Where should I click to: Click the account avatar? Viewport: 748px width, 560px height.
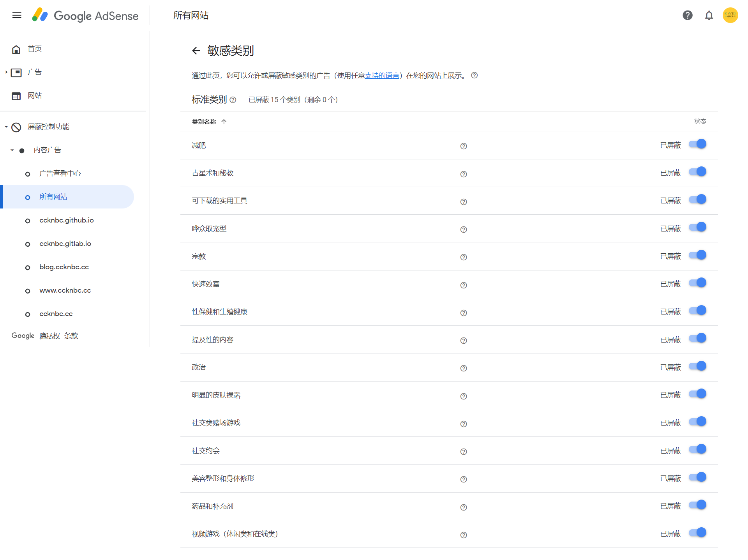coord(730,15)
